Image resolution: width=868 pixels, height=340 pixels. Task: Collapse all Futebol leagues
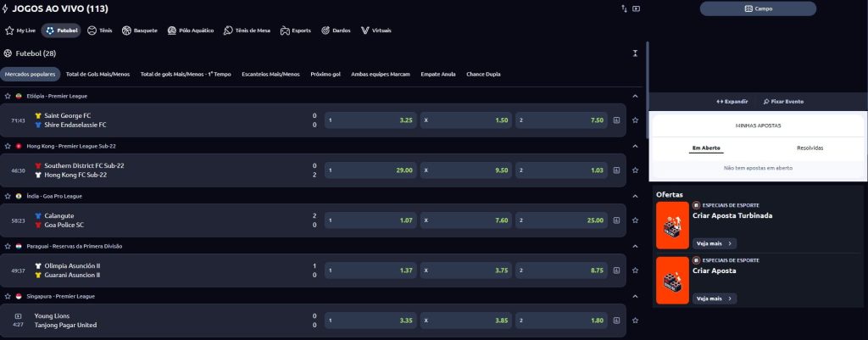[x=635, y=53]
